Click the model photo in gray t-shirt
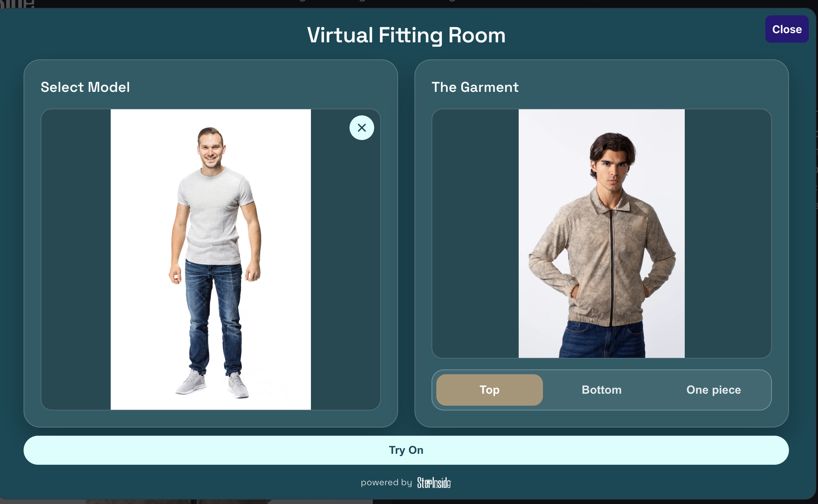This screenshot has height=504, width=818. pos(211,260)
